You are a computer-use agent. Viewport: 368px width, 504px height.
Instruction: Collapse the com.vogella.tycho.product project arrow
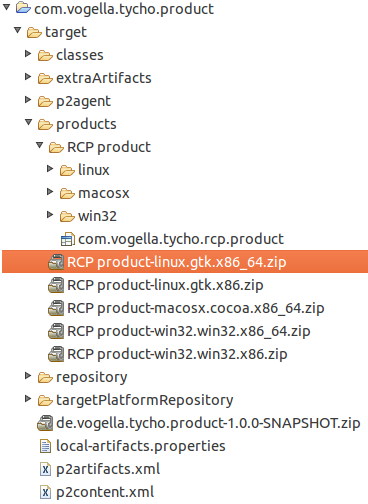pos(6,7)
